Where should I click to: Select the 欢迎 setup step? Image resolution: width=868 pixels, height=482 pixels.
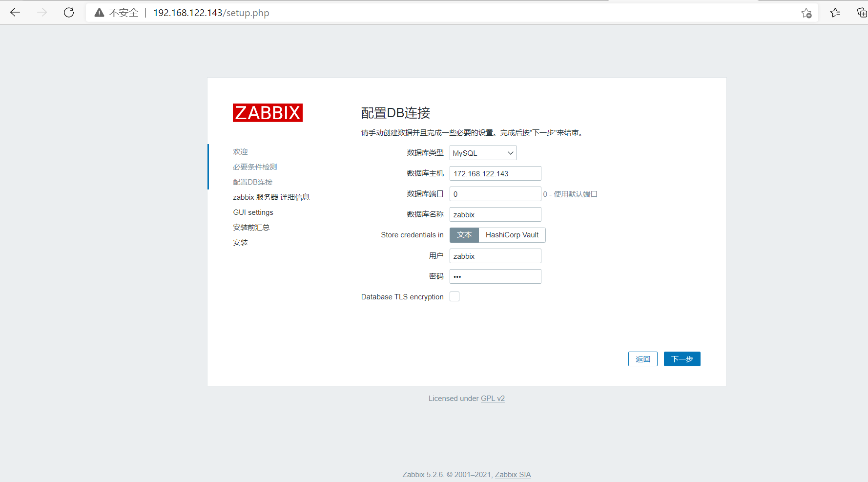coord(240,152)
